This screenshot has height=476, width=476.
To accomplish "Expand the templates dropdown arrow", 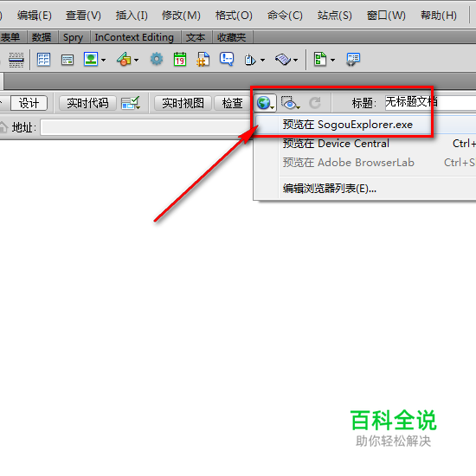I will [332, 60].
